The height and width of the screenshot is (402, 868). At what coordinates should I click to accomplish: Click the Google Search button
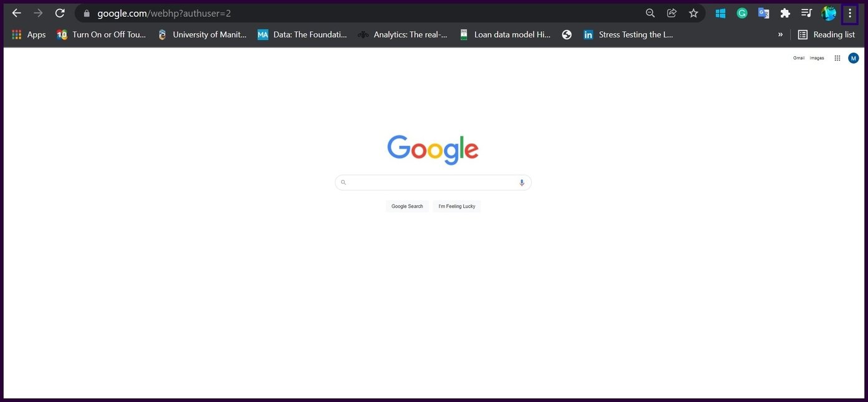407,206
